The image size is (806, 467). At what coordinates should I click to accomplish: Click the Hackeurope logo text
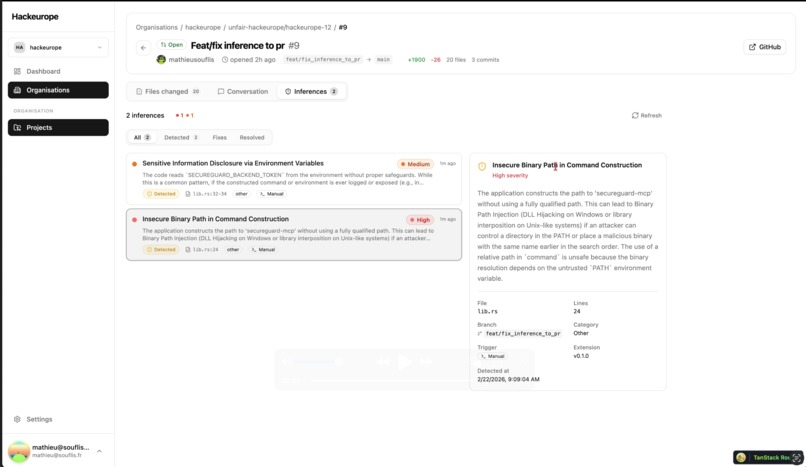click(35, 16)
